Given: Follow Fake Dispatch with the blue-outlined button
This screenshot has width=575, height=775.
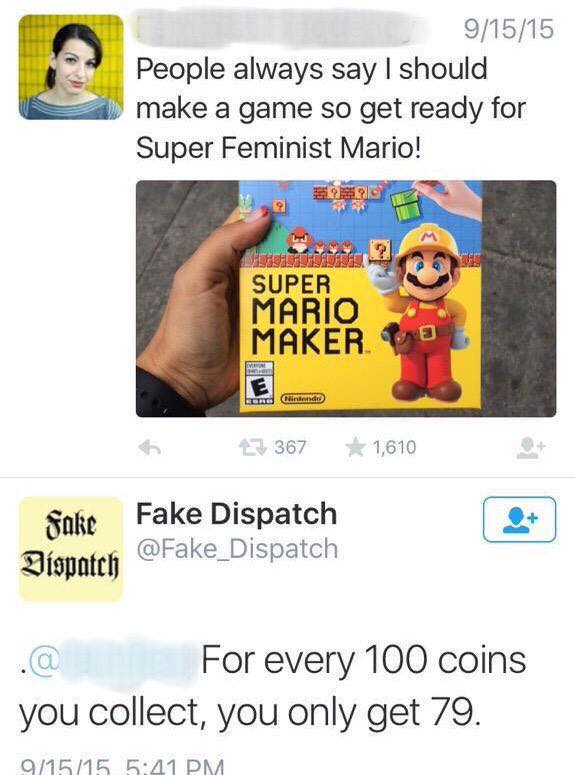Looking at the screenshot, I should pos(519,519).
